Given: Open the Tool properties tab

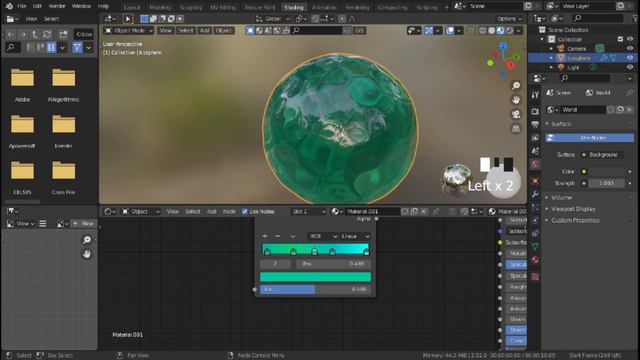Looking at the screenshot, I should pos(535,95).
